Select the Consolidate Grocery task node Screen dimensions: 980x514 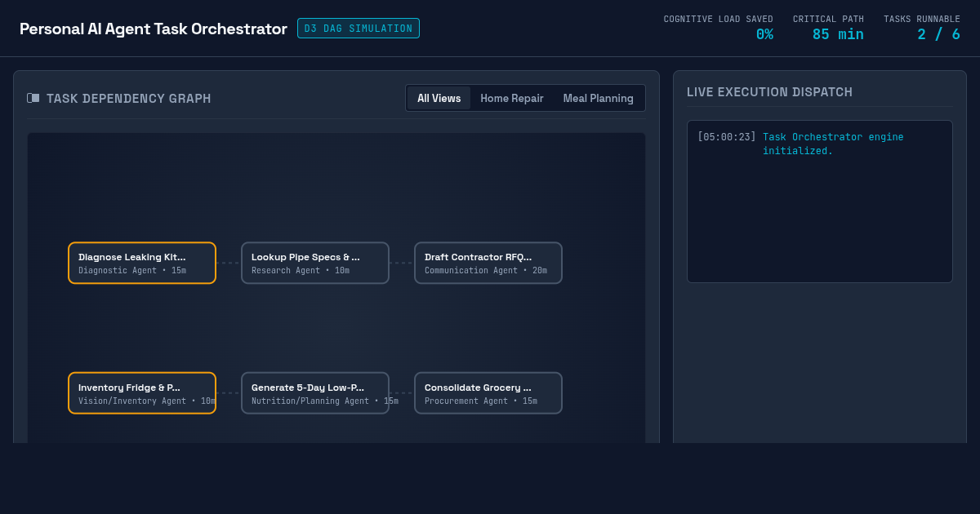click(488, 393)
